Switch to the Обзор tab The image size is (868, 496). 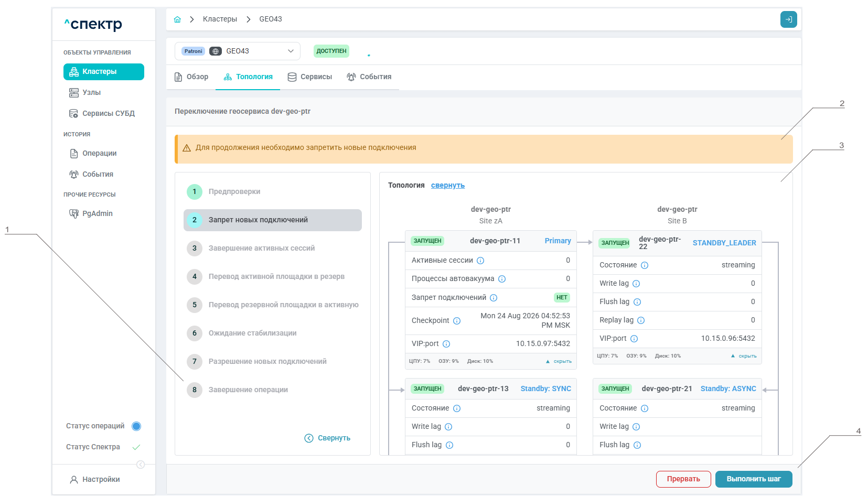tap(191, 77)
